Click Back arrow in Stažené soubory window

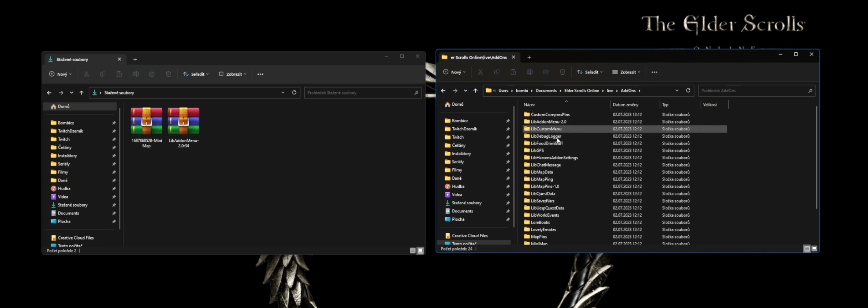point(49,93)
